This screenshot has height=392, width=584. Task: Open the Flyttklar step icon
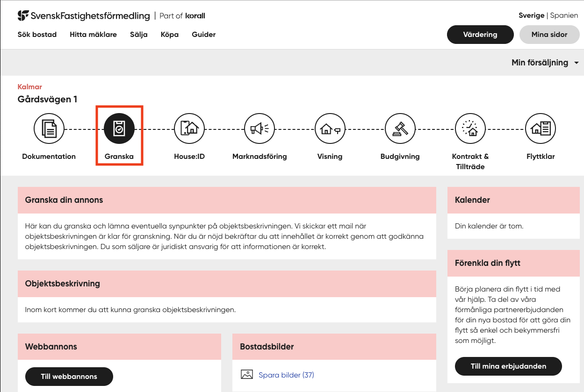[541, 128]
